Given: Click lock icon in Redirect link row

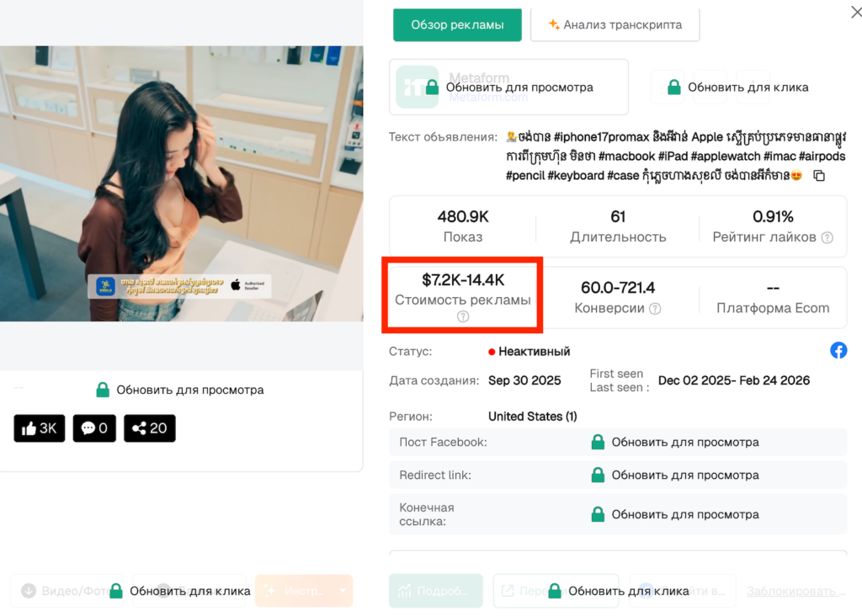Looking at the screenshot, I should [598, 475].
